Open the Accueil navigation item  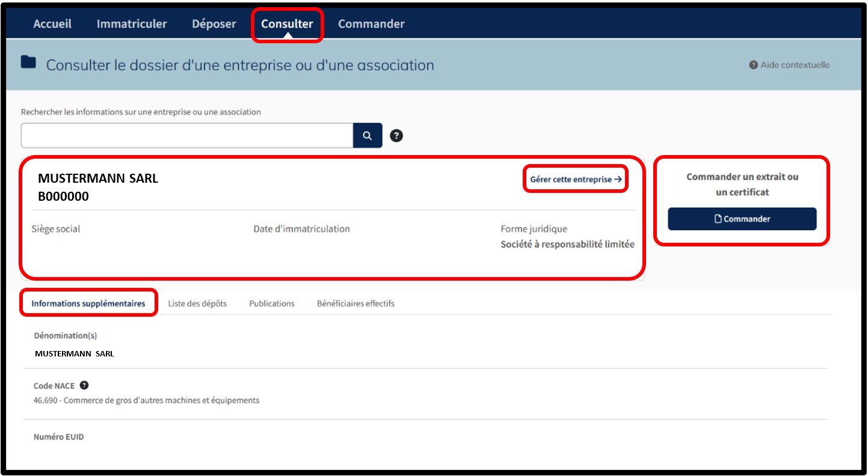click(x=52, y=24)
